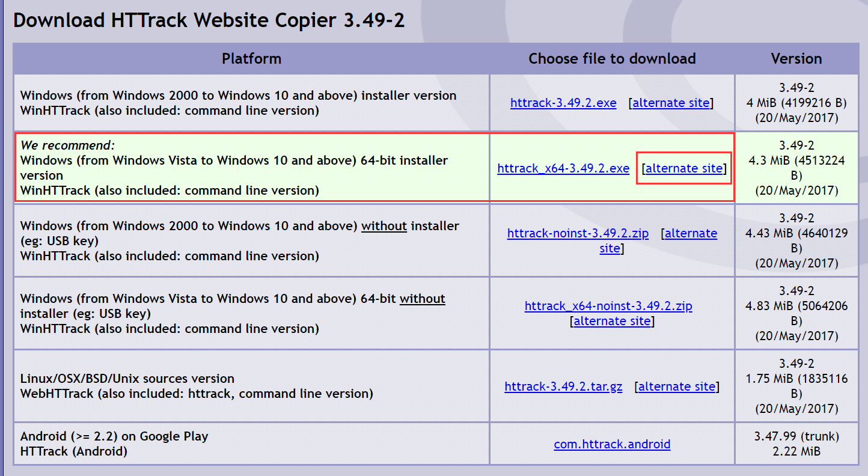Image resolution: width=868 pixels, height=476 pixels.
Task: Click the 4.83 MiB (5064206 B) size text
Action: click(796, 313)
